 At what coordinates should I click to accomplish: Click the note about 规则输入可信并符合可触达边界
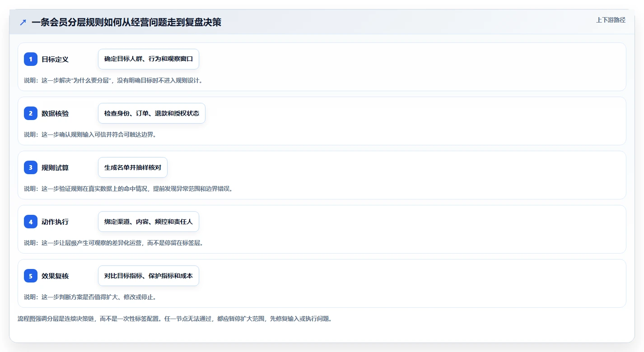(90, 134)
